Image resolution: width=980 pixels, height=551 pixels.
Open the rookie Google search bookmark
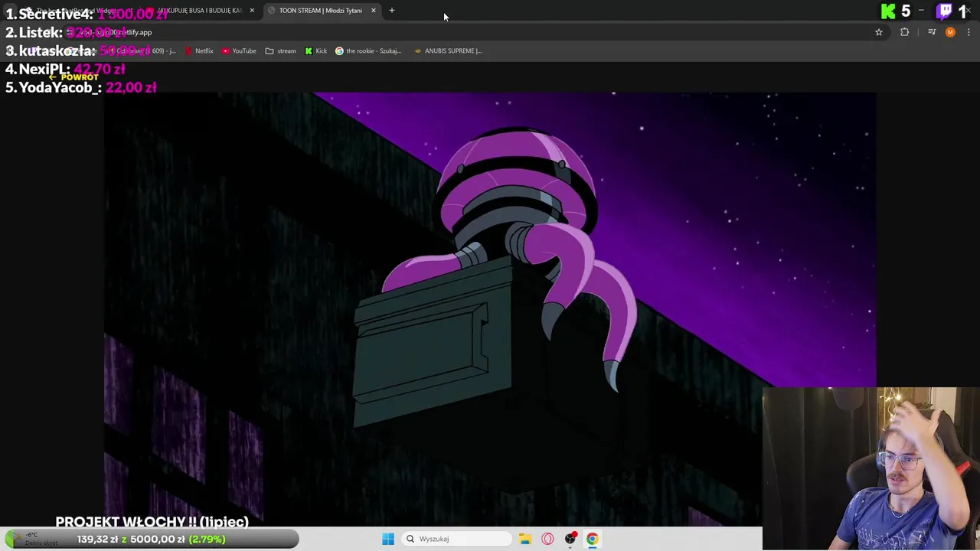click(x=368, y=51)
